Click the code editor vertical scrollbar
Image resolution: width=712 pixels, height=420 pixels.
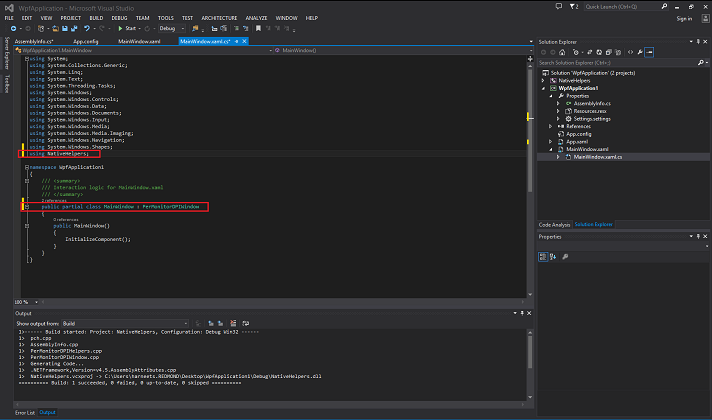[x=530, y=179]
